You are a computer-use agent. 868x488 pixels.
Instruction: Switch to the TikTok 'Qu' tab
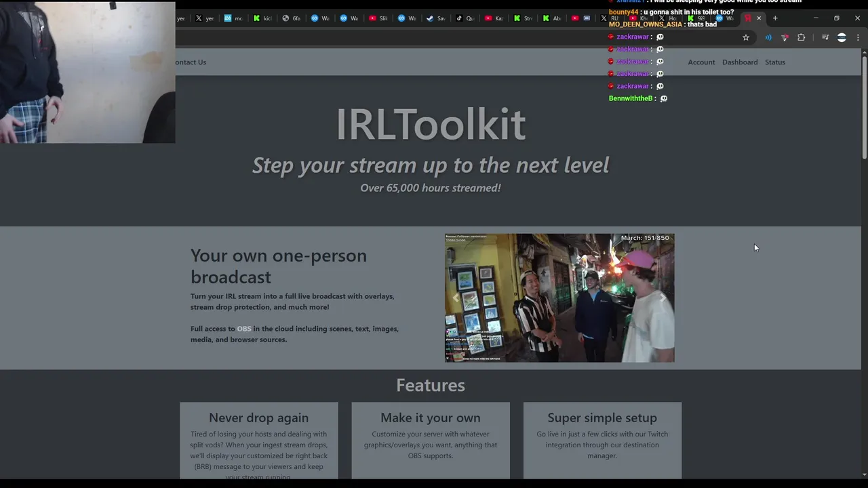tap(465, 18)
